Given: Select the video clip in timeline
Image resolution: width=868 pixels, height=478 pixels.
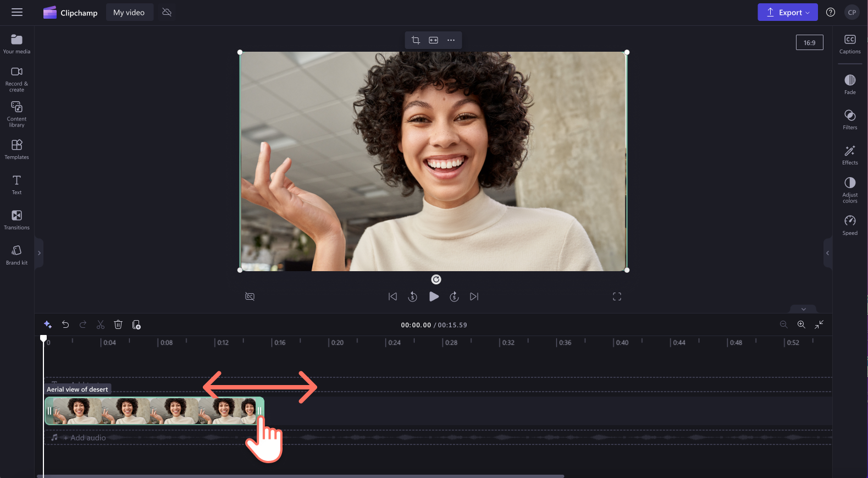Looking at the screenshot, I should pyautogui.click(x=154, y=411).
